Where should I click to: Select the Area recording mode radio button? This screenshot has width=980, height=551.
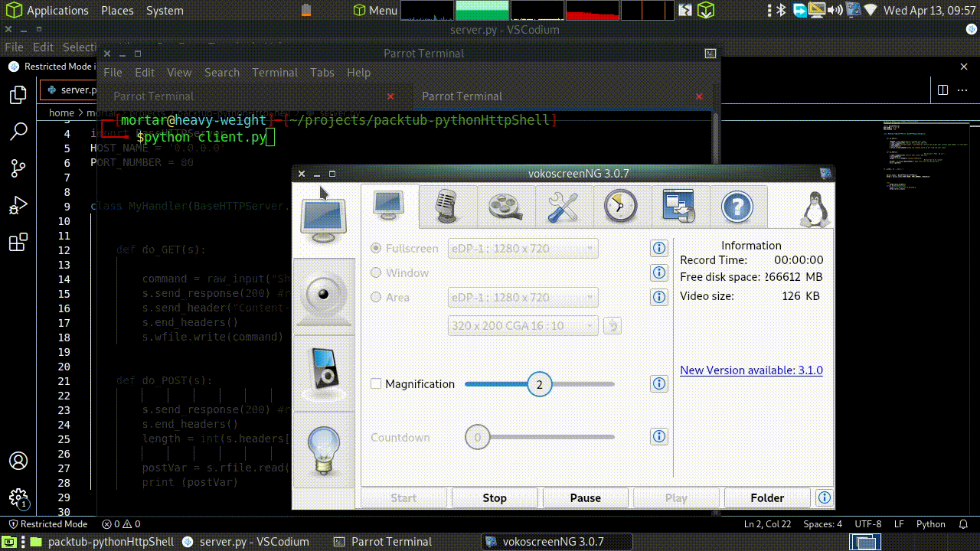(x=376, y=297)
